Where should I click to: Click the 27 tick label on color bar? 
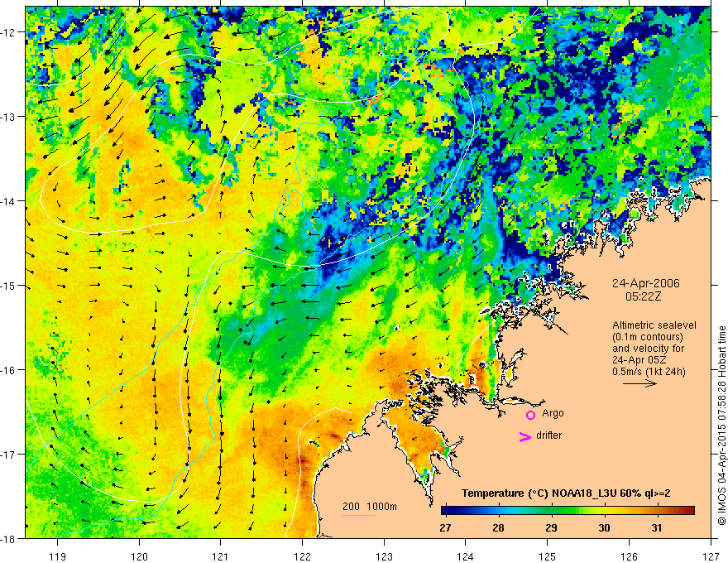point(445,527)
